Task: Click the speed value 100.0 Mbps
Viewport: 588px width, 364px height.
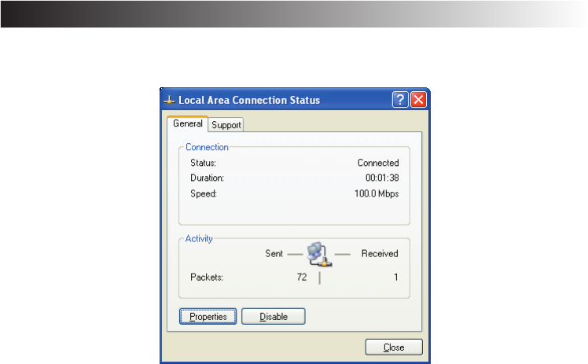Action: tap(377, 194)
